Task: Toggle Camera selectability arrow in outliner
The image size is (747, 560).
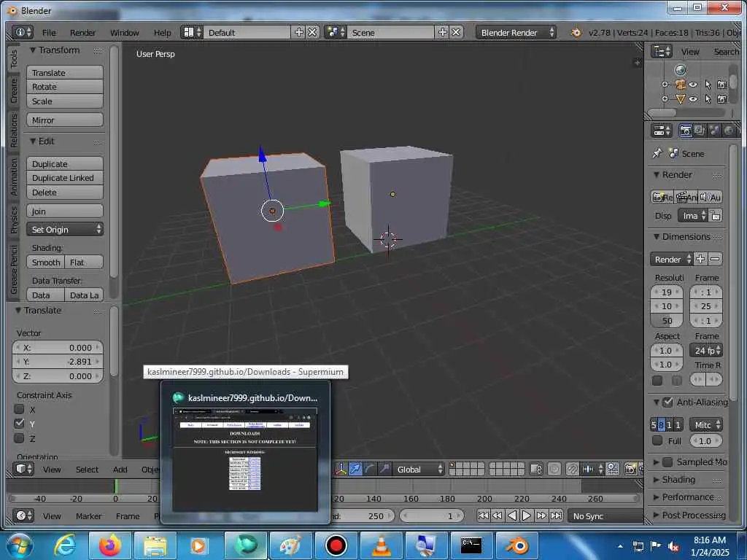Action: click(x=708, y=85)
